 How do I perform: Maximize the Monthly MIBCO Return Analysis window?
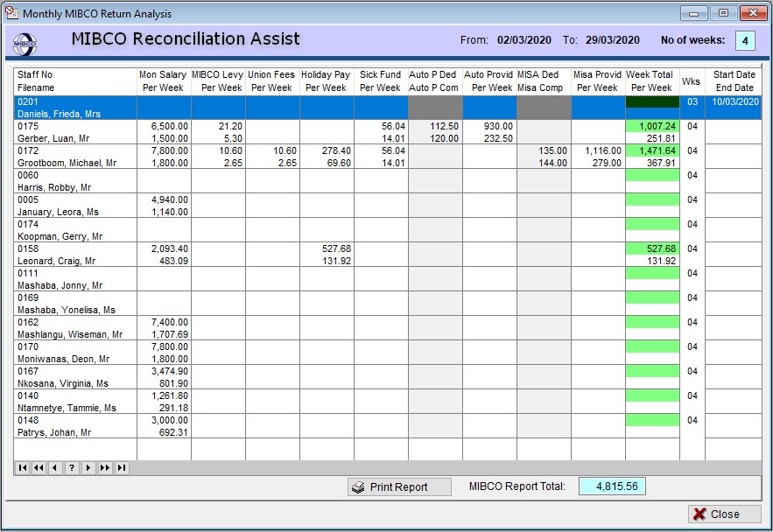(x=723, y=13)
